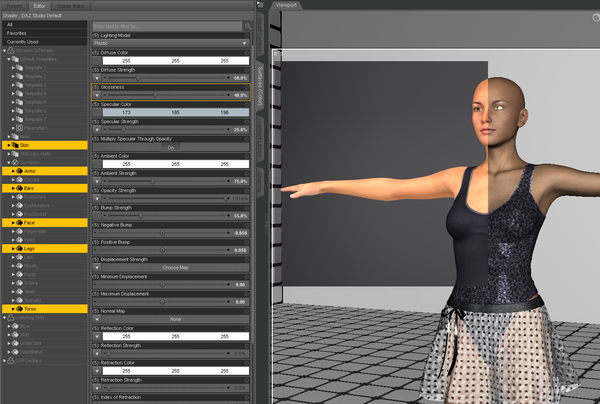
Task: Open the Specular Strength map menu arrow
Action: pyautogui.click(x=97, y=130)
